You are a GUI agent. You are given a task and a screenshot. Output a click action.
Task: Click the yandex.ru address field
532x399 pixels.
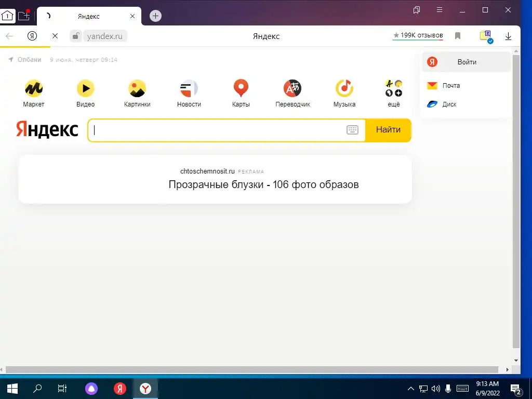pyautogui.click(x=105, y=36)
